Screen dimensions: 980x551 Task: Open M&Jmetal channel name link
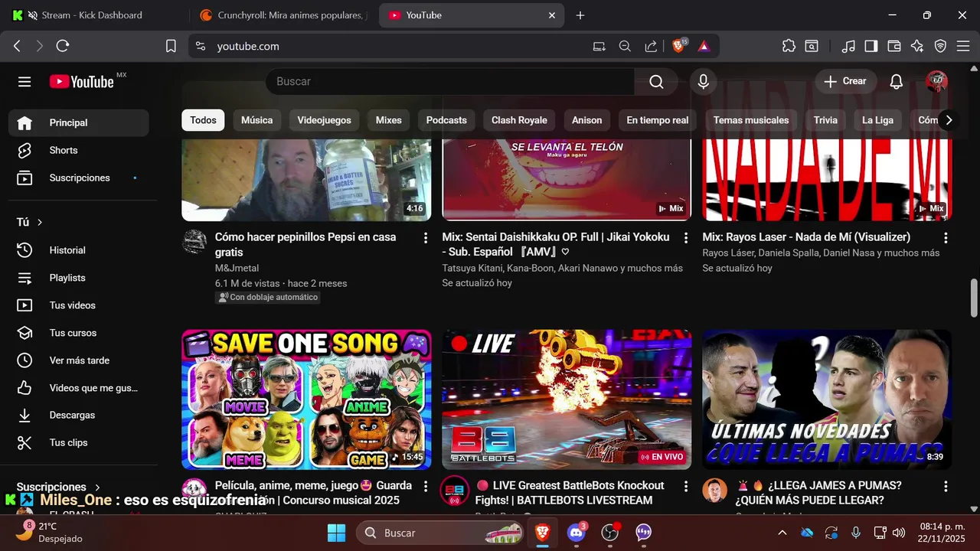tap(237, 269)
